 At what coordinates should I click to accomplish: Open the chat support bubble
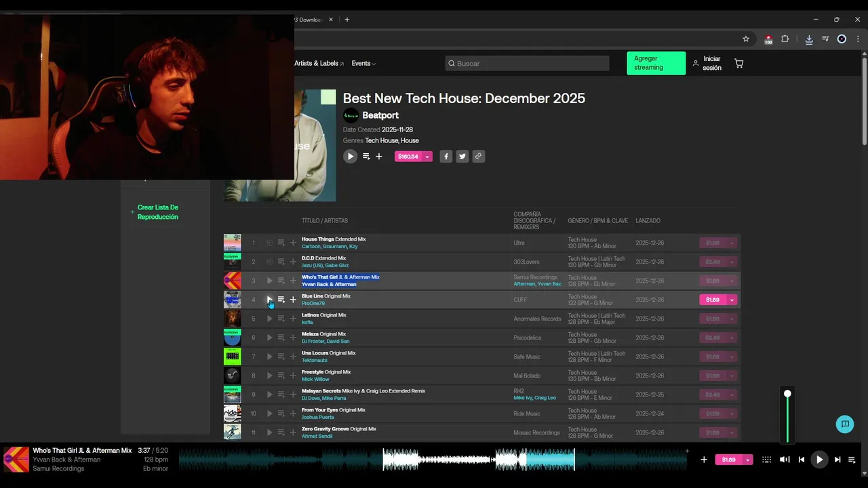tap(845, 424)
